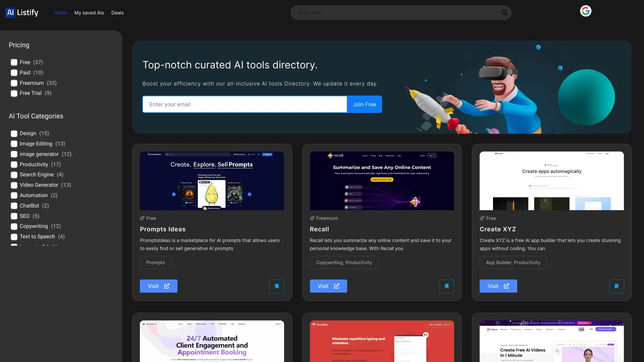
Task: Toggle the SEO category filter on
Action: 14,216
